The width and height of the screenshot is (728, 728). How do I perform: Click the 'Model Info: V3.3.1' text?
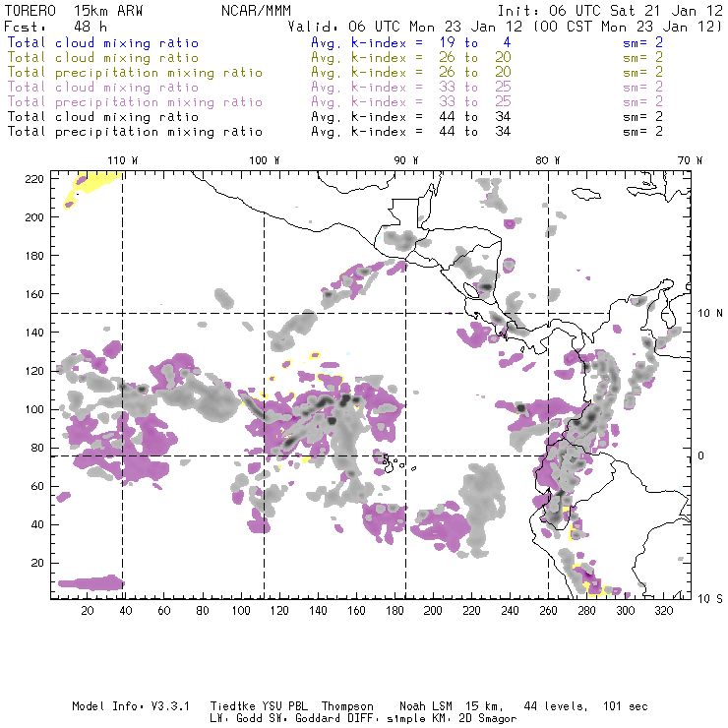[x=131, y=706]
